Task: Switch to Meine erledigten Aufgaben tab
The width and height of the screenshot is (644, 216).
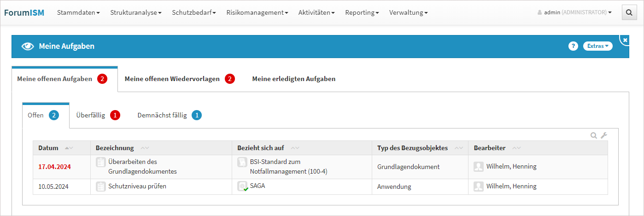Action: [293, 79]
